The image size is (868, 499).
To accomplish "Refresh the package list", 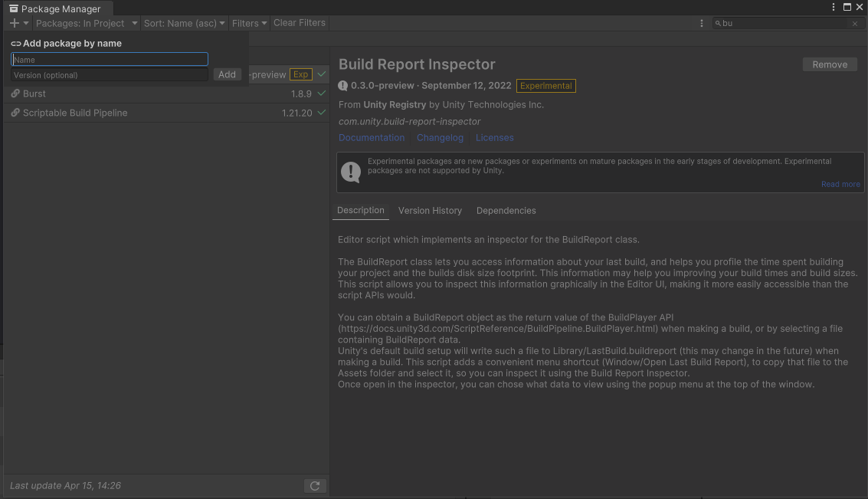I will (315, 486).
